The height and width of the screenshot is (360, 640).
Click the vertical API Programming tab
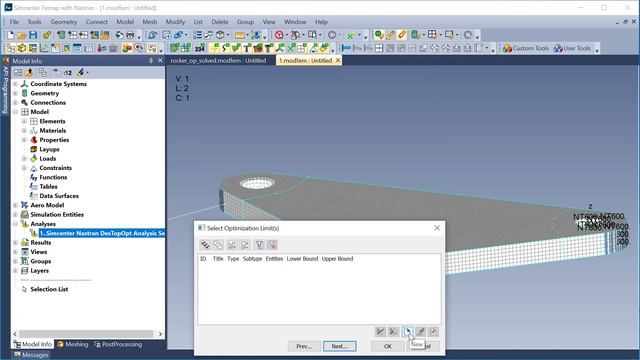pos(5,86)
